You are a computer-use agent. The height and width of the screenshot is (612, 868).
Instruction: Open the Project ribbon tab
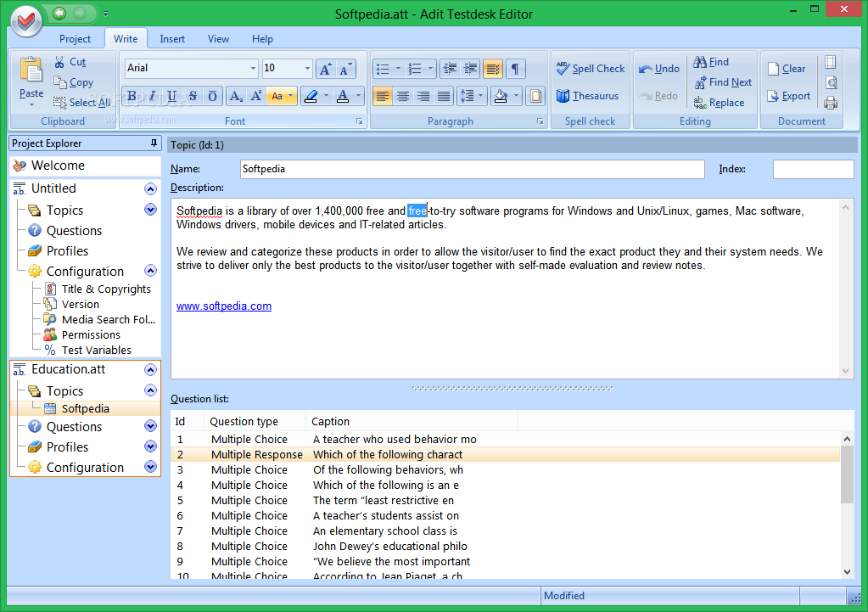point(75,39)
